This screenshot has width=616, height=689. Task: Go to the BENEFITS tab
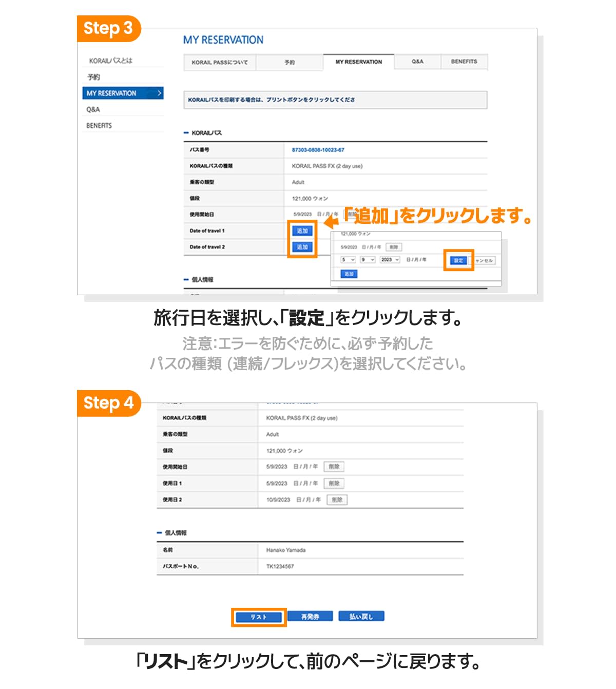tap(464, 62)
